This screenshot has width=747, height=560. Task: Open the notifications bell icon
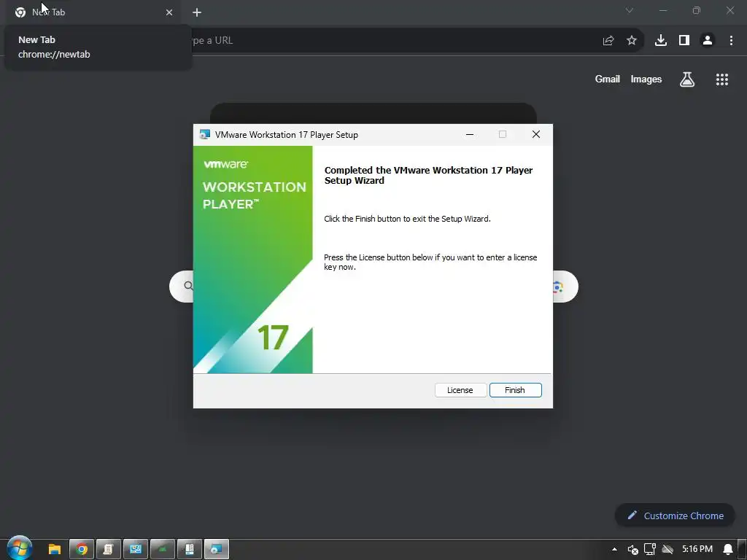point(727,550)
